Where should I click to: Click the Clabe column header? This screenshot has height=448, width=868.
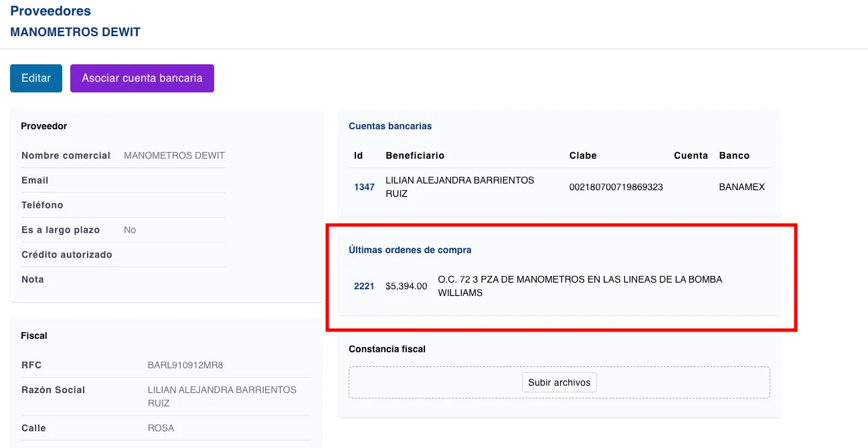click(583, 155)
